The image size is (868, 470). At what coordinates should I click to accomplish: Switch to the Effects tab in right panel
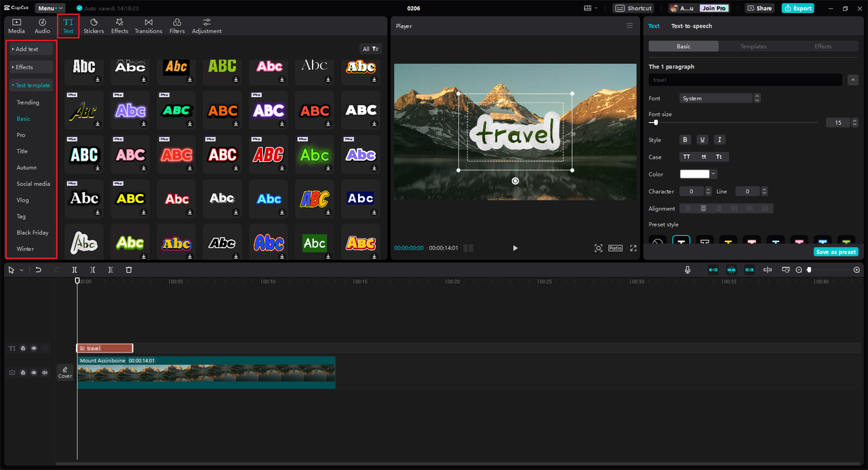point(823,46)
